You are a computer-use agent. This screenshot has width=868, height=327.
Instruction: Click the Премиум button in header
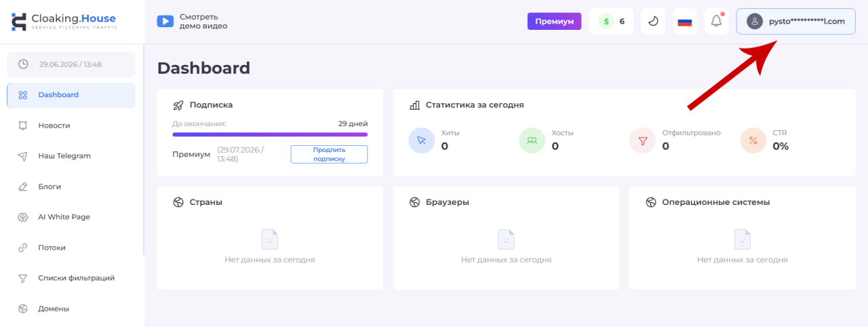pyautogui.click(x=554, y=21)
